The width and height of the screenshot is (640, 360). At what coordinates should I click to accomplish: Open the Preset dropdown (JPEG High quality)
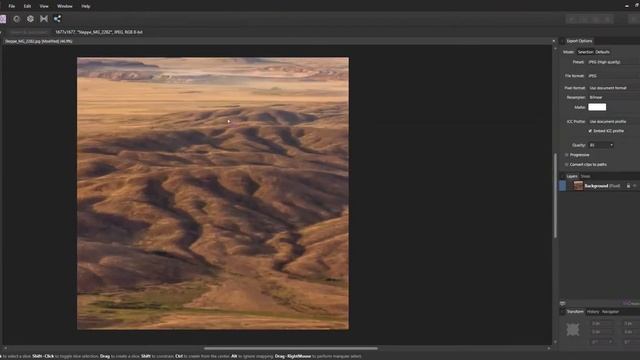click(x=613, y=62)
